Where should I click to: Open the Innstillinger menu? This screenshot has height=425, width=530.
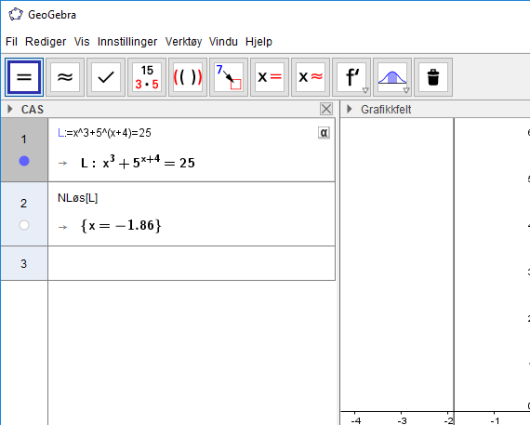[127, 42]
